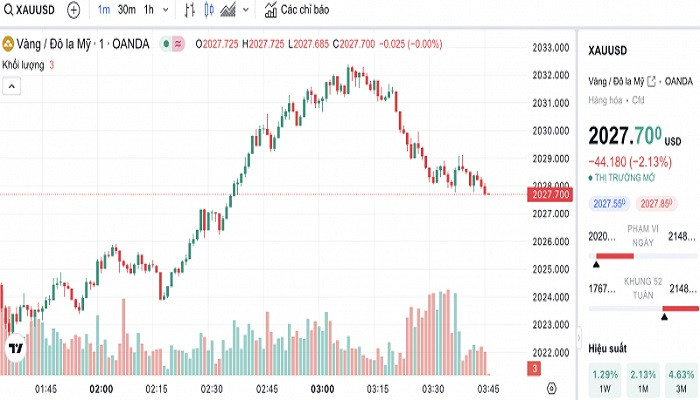Screen dimensions: 700x400
Task: Select the candlestick chart style icon
Action: [210, 10]
